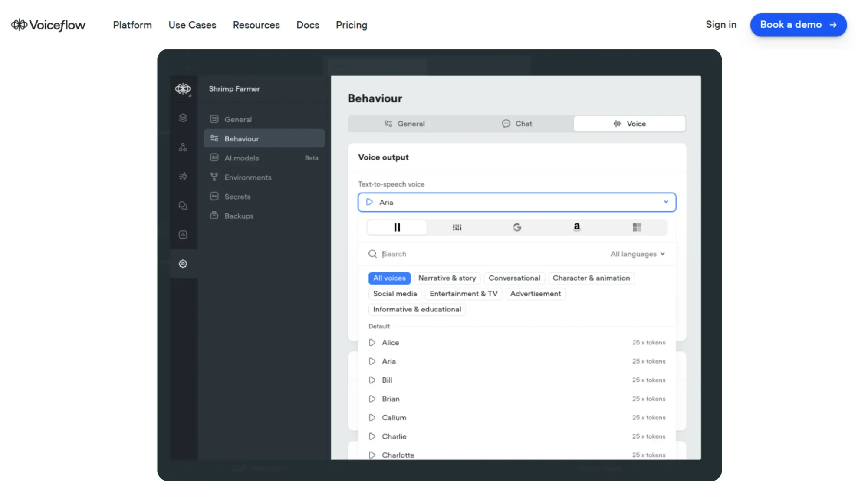Select the Microsoft voice provider icon
868x488 pixels.
pyautogui.click(x=637, y=227)
